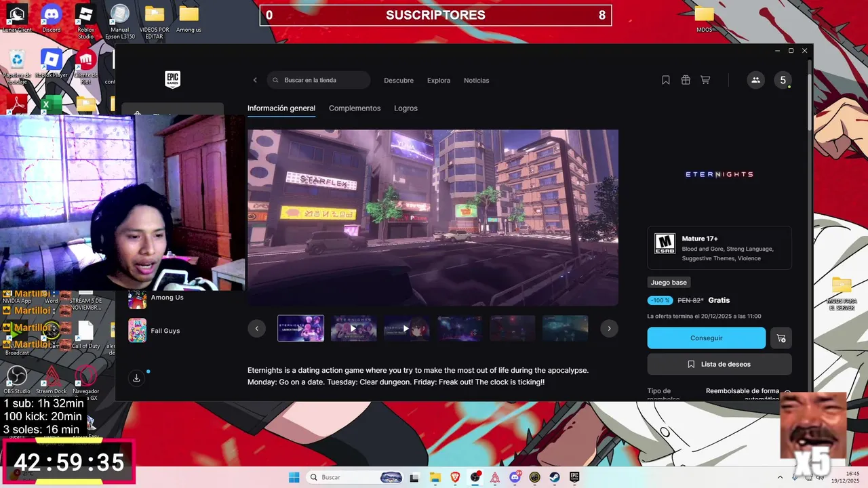
Task: Open Roblox Player desktop shortcut
Action: 52,64
